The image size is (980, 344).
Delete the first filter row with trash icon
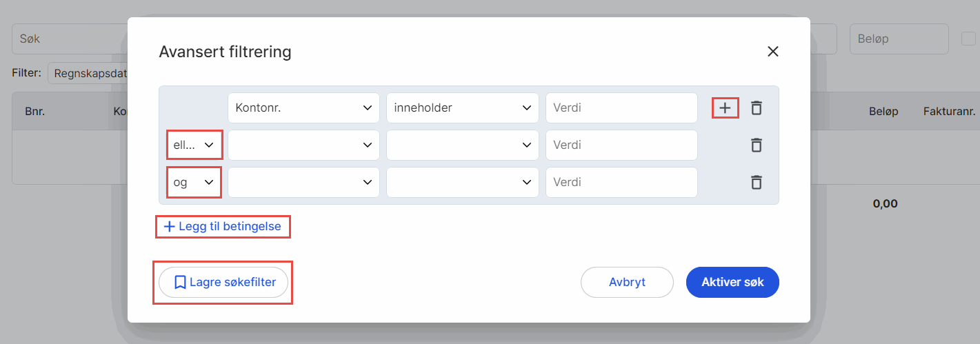coord(757,108)
